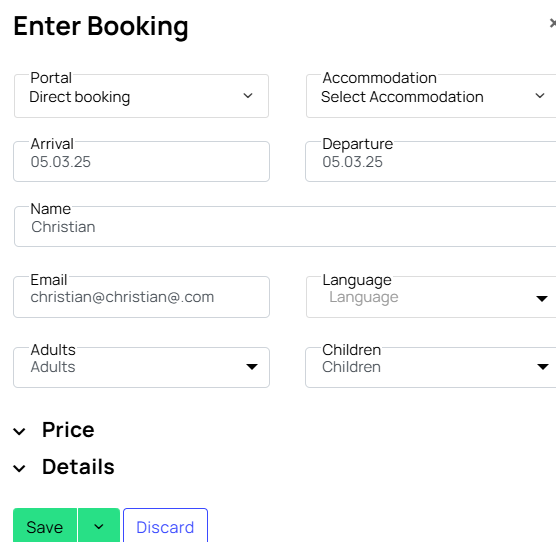This screenshot has height=542, width=556.
Task: Open the Save options split arrow
Action: coord(99,526)
